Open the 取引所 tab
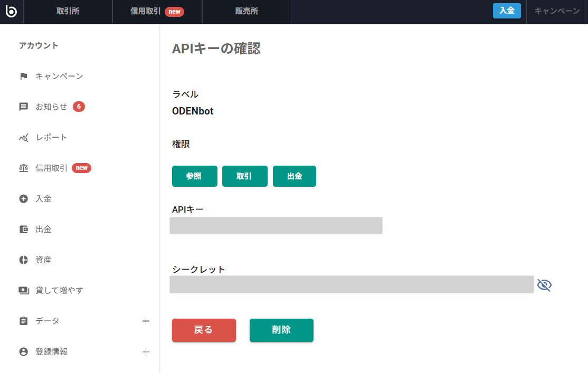588x373 pixels. pos(68,12)
